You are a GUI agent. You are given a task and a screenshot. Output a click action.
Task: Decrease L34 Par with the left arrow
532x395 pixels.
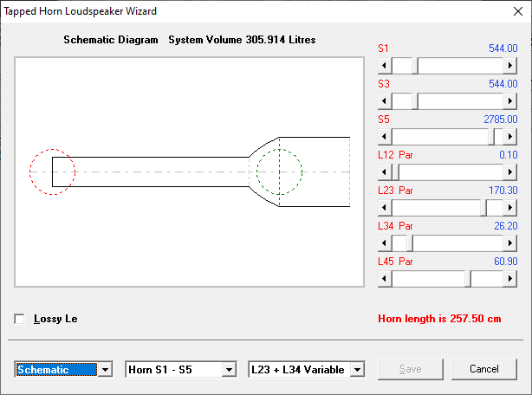coord(385,243)
